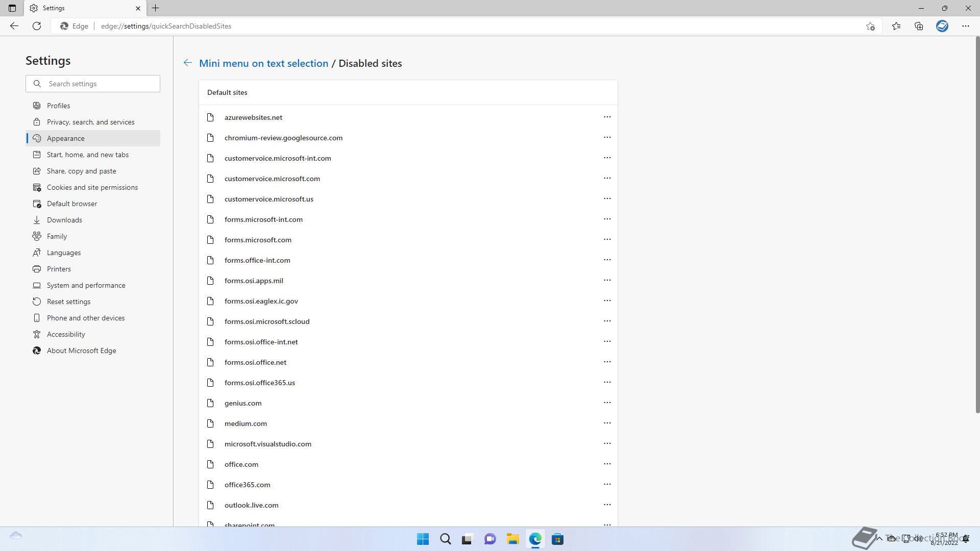Open Task View on taskbar

467,539
